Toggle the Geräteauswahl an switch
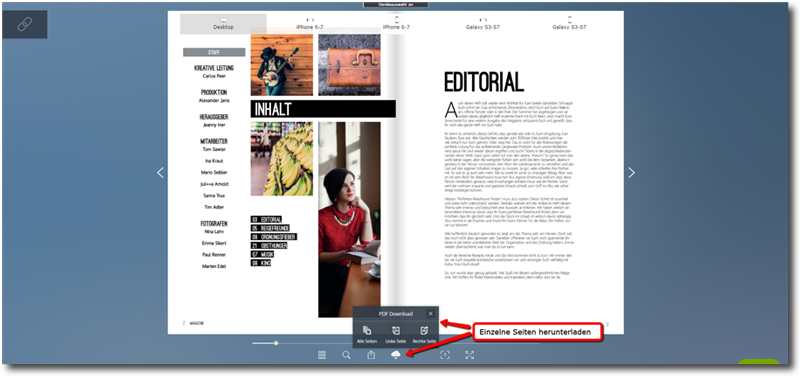Viewport: 800px width, 376px height. coord(396,4)
